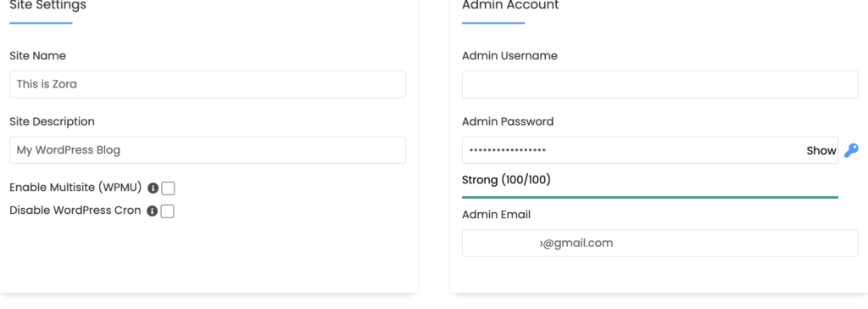Click info icon beside Disable WordPress Cron
Screen dimensions: 868x309
click(x=153, y=211)
